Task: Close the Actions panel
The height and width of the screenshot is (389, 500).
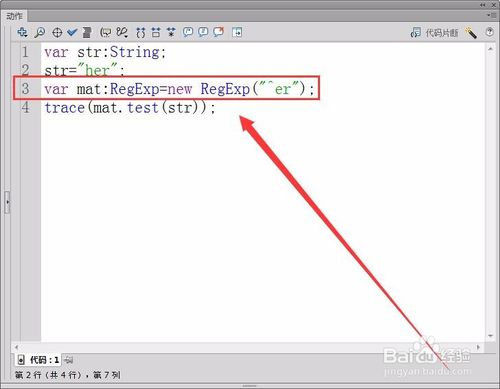Action: [x=493, y=5]
